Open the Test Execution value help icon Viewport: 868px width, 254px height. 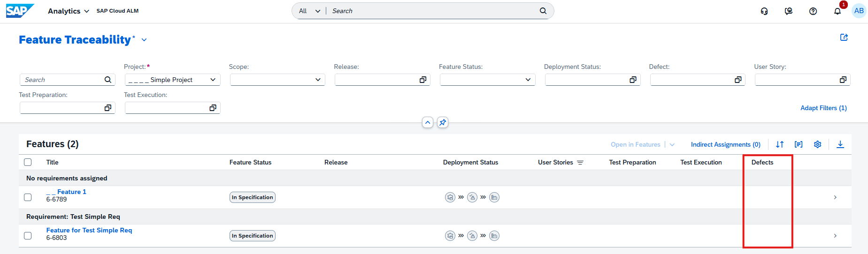pyautogui.click(x=213, y=108)
